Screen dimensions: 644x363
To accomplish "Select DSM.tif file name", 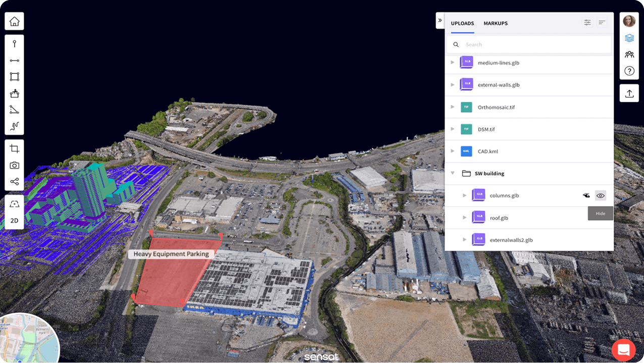I will click(486, 129).
